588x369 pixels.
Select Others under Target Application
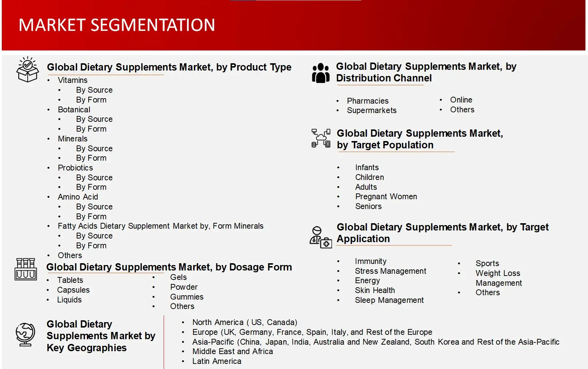pyautogui.click(x=488, y=293)
